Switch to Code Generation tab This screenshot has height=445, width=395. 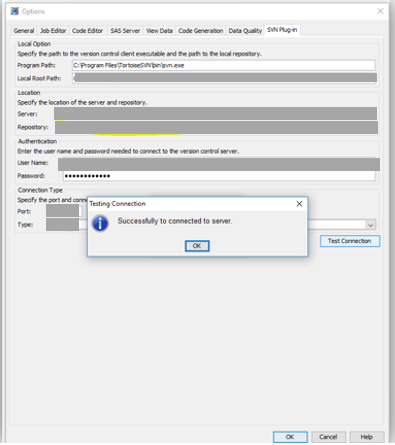(x=201, y=31)
